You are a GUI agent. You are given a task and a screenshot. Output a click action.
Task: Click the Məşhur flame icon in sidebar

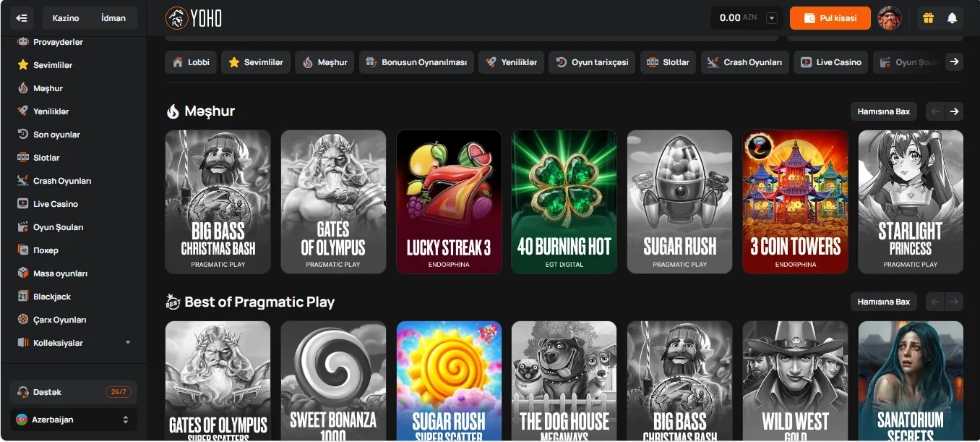[22, 88]
